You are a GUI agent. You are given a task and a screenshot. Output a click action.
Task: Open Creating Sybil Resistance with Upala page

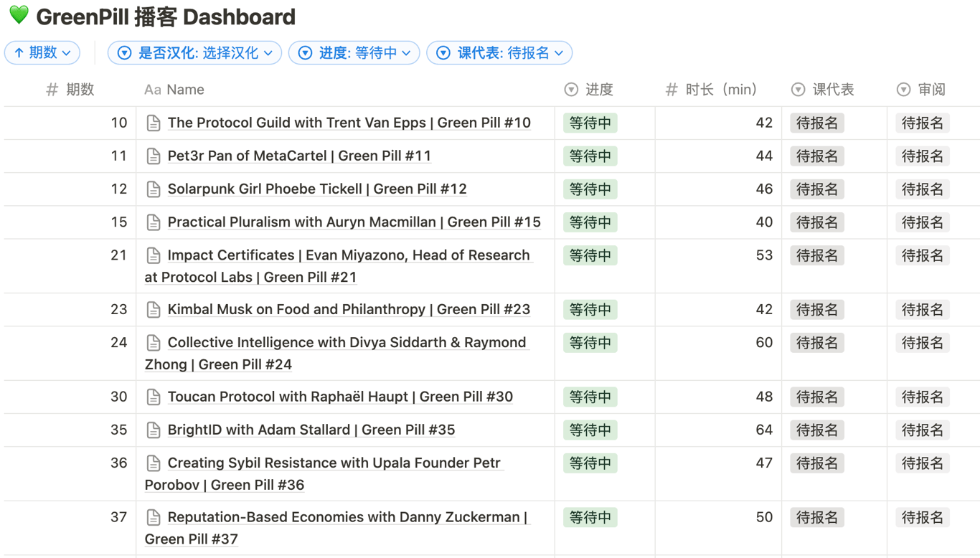click(x=324, y=474)
